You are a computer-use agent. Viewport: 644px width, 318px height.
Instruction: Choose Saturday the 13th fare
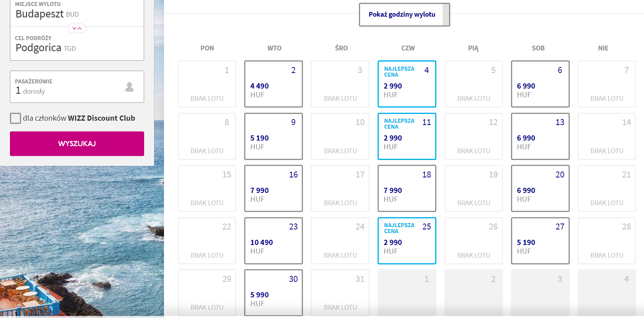[540, 137]
